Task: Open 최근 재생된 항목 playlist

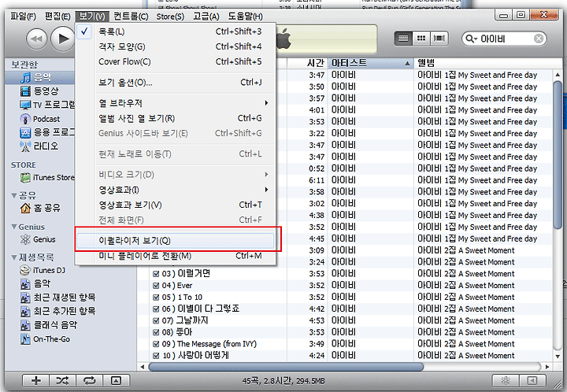Action: coord(57,298)
